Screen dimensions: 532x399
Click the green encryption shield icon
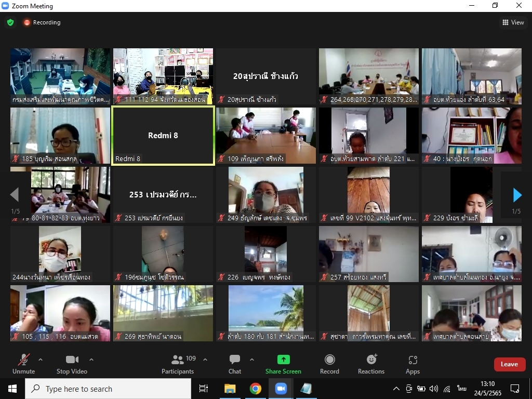point(10,22)
